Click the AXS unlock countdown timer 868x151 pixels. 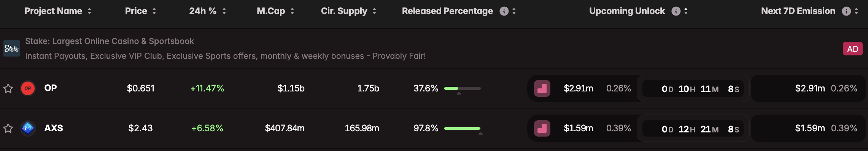coord(693,129)
